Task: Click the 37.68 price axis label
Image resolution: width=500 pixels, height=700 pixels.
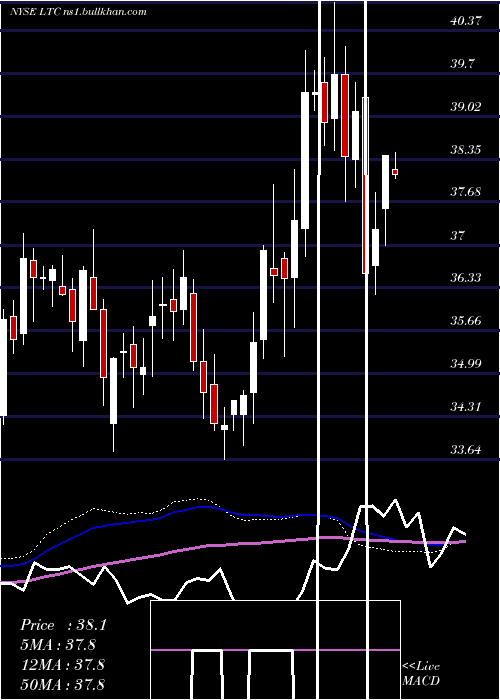Action: click(x=466, y=192)
